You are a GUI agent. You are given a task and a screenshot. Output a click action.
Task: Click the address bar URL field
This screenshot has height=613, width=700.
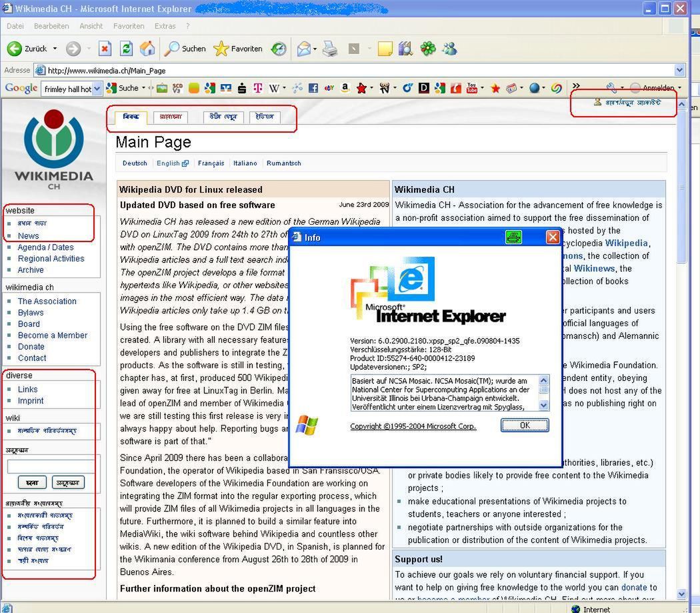(355, 70)
